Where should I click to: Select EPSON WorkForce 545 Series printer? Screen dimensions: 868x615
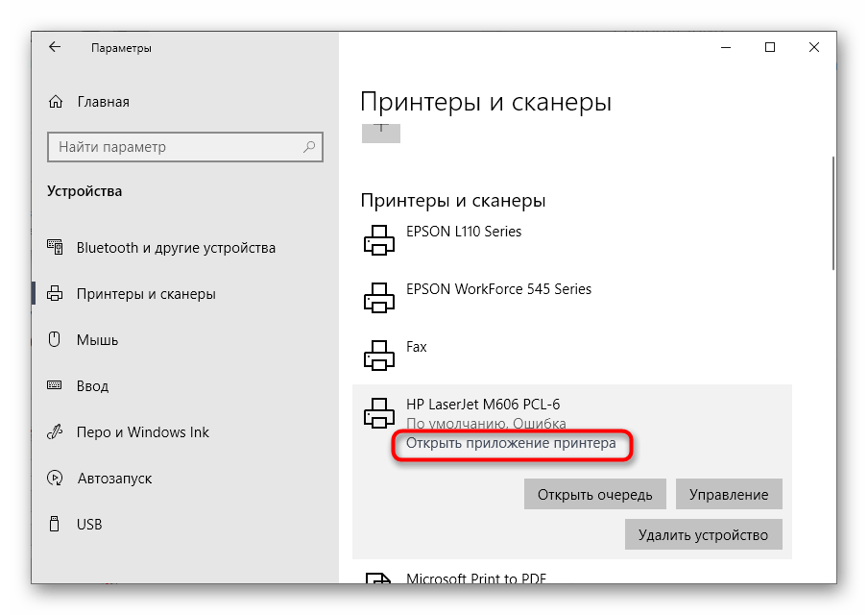tap(498, 289)
